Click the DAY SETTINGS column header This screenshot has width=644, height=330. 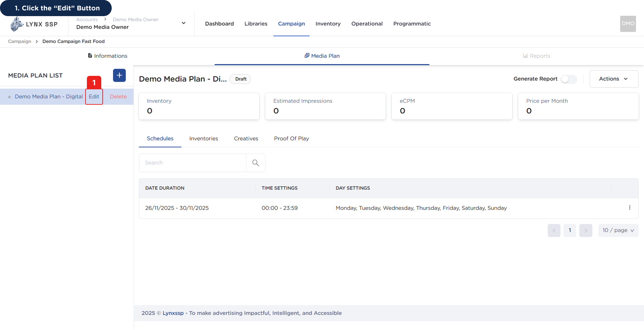(353, 188)
